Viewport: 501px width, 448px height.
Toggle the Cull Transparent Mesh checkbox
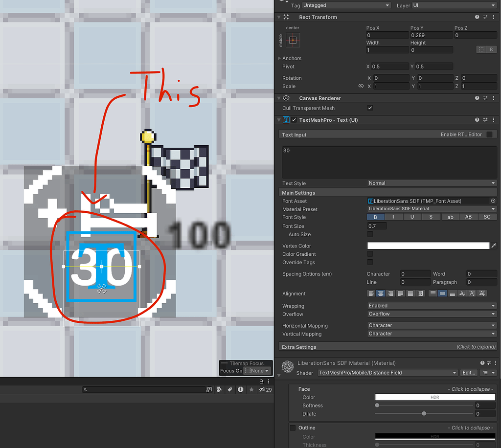click(x=370, y=108)
